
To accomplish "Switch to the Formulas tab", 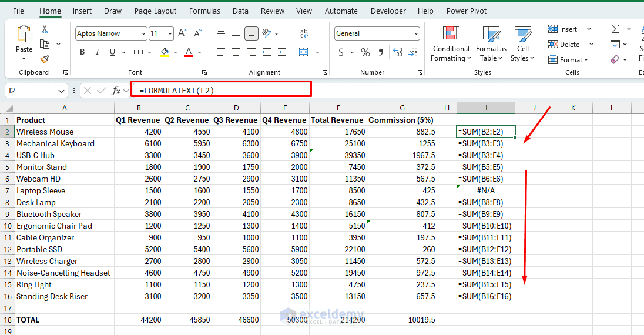I will coord(204,11).
